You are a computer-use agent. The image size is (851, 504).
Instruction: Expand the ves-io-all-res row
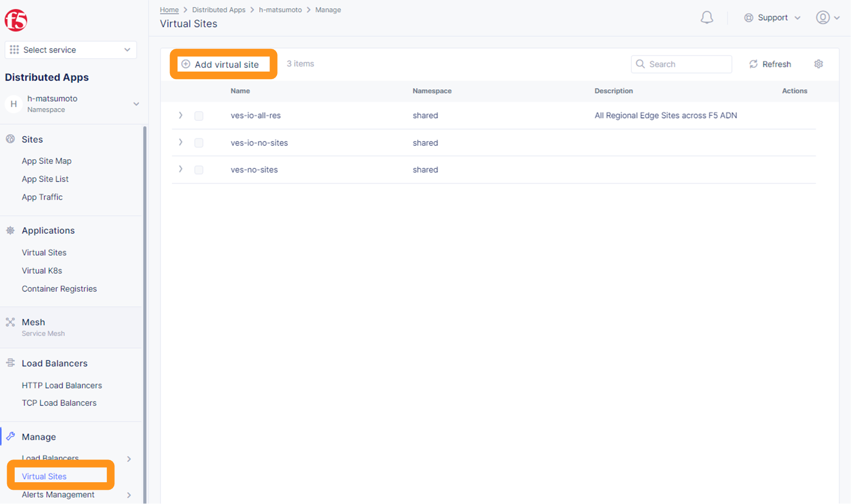(x=181, y=115)
